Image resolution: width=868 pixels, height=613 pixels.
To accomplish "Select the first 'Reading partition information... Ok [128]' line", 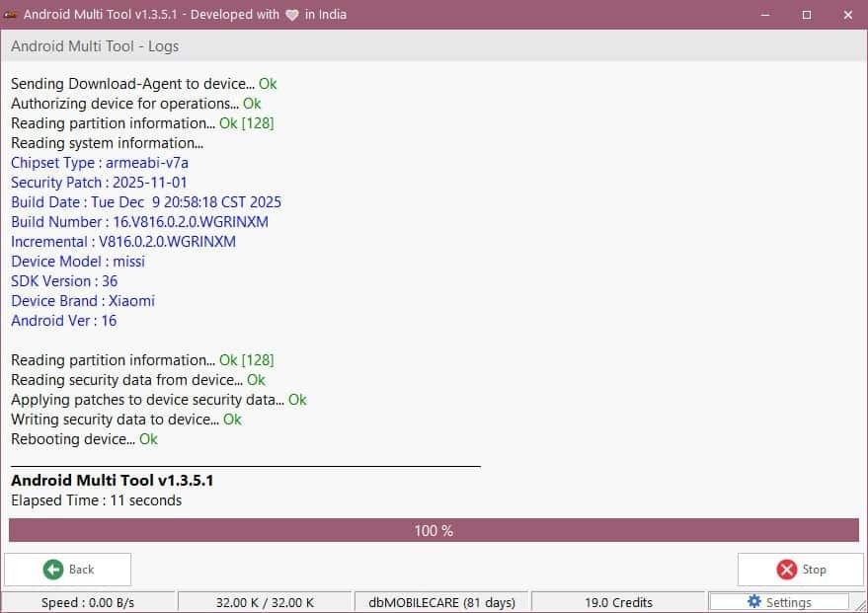I will 142,123.
